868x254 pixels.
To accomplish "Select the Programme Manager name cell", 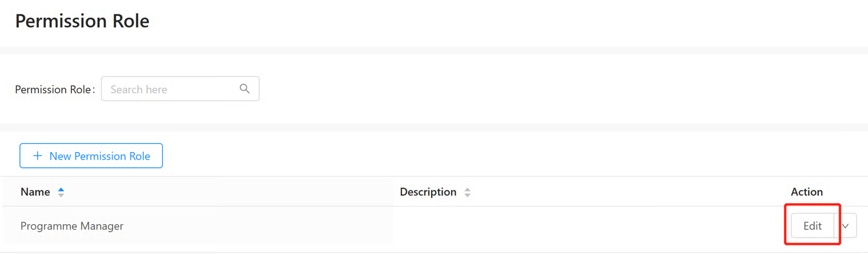I will (x=72, y=226).
